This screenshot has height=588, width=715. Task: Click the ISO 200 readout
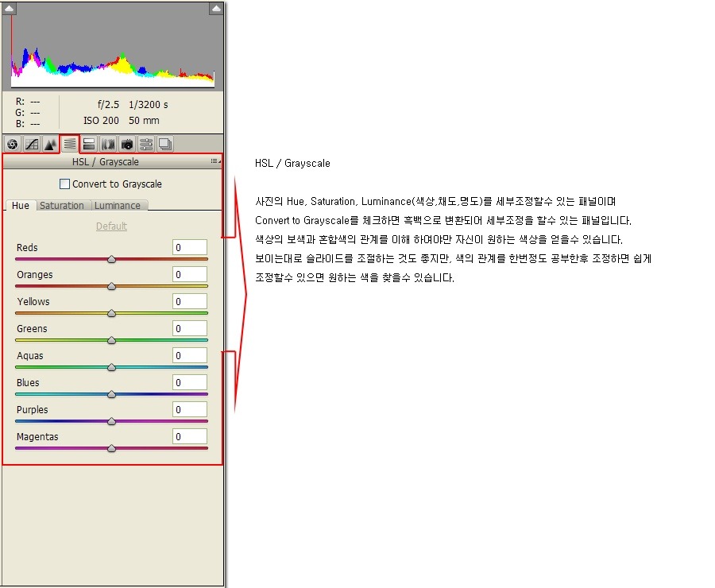coord(101,121)
